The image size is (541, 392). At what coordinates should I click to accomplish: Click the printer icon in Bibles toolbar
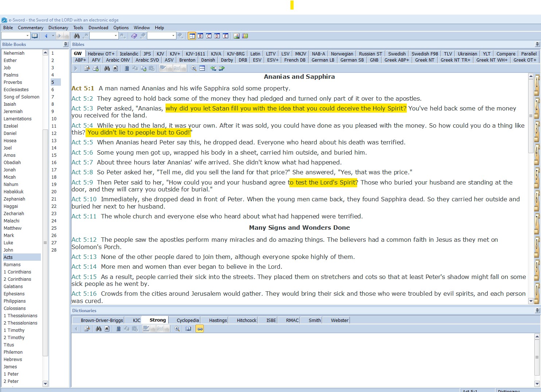[96, 68]
